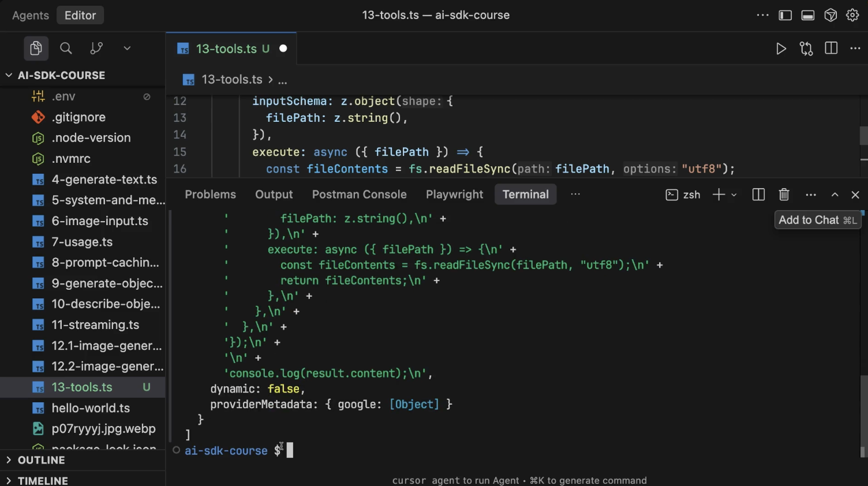Select 13-tools.ts in the explorer
This screenshot has width=868, height=486.
[x=83, y=387]
